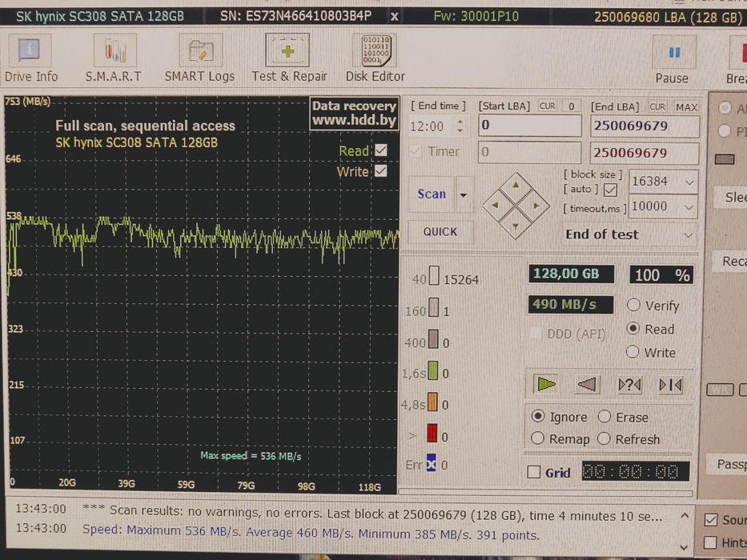Screen dimensions: 747x560
Task: Toggle the Sound checkbox at bottom right
Action: 711,519
